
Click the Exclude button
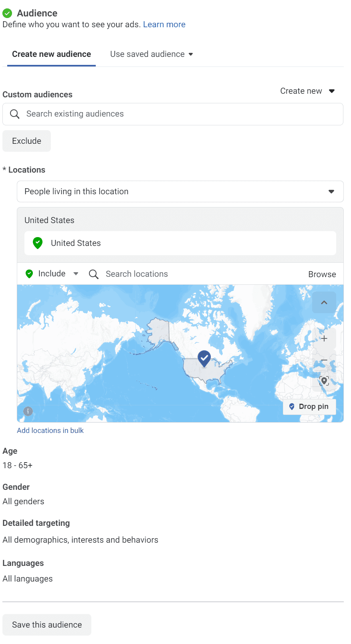click(x=26, y=141)
